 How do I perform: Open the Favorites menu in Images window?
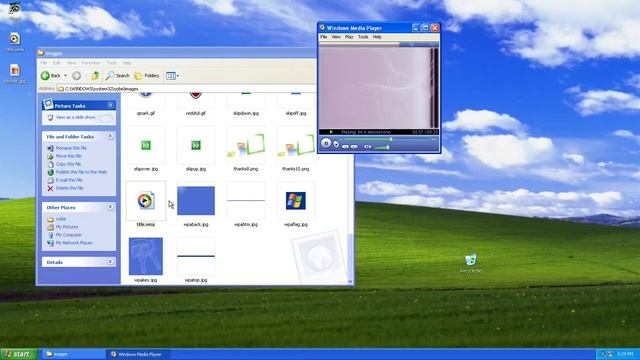point(91,63)
